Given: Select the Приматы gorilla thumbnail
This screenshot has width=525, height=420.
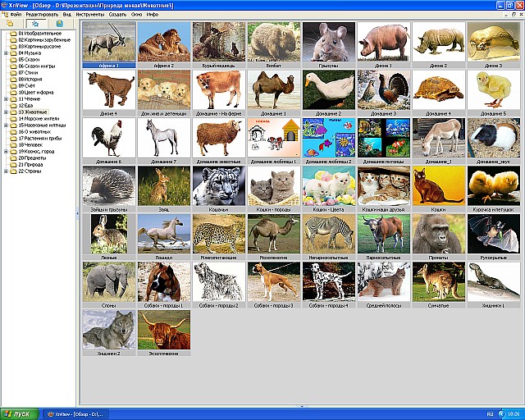Looking at the screenshot, I should [x=439, y=234].
